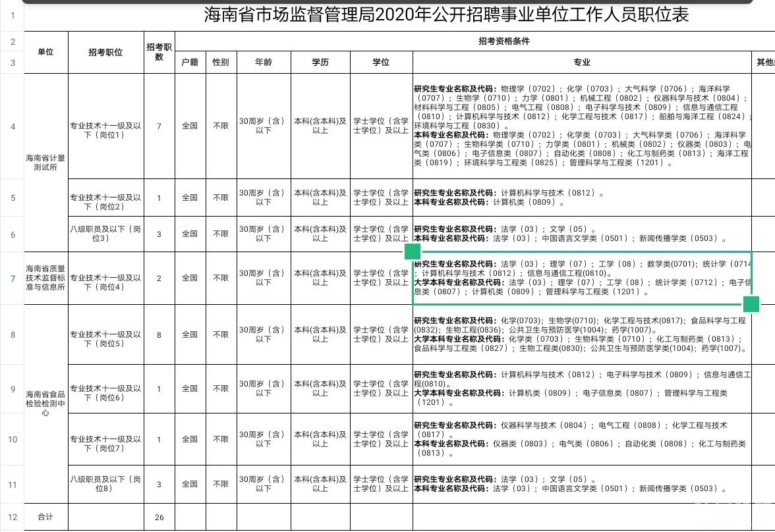This screenshot has width=775, height=532.
Task: Select row 4 via its row number
Action: click(12, 126)
